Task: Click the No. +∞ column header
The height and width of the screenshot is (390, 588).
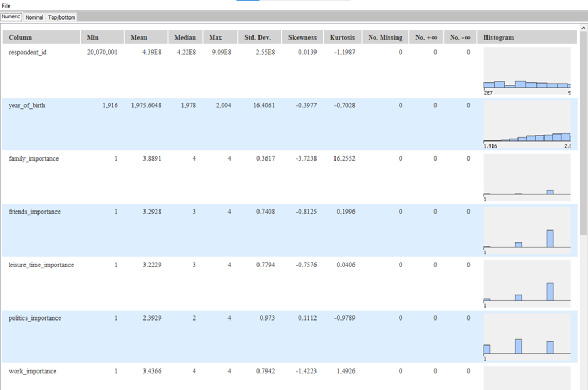Action: [x=426, y=37]
